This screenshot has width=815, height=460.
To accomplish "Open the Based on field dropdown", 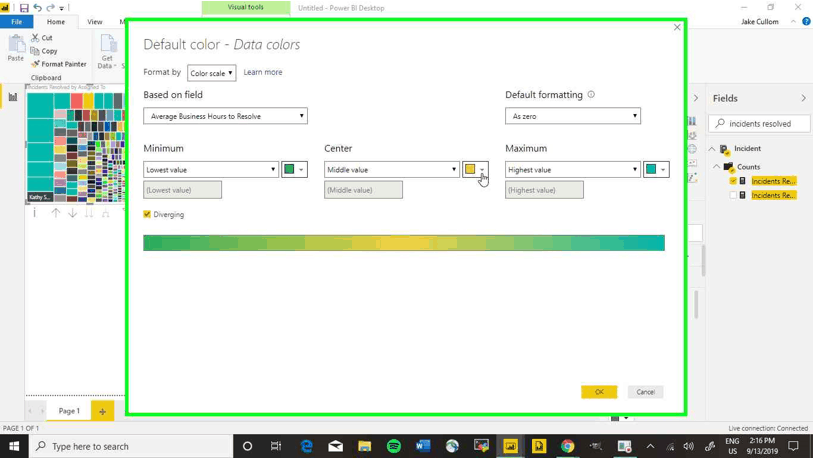I will click(x=225, y=116).
